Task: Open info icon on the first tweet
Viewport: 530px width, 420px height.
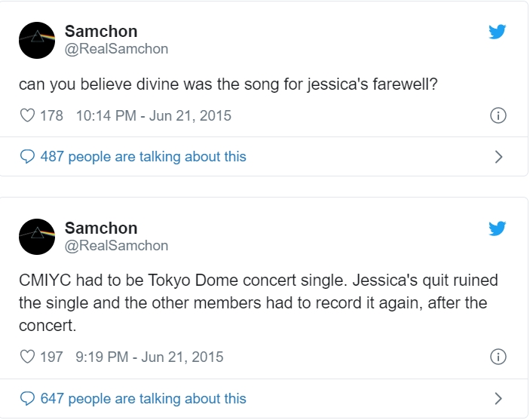Action: [x=498, y=115]
